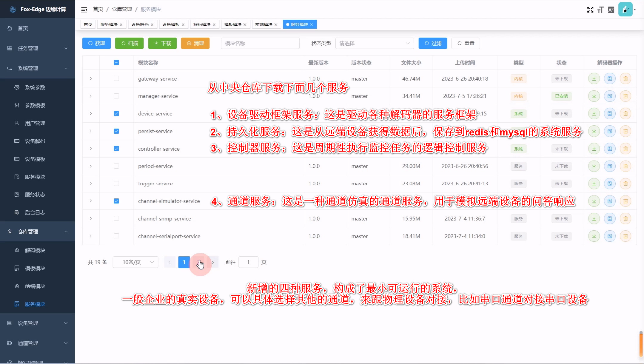Click the 仓库管理 breadcrumb link

[x=122, y=10]
